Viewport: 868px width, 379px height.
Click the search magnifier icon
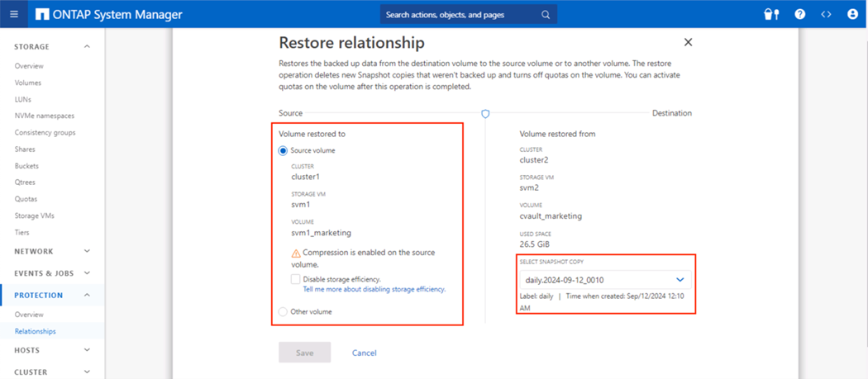click(546, 14)
